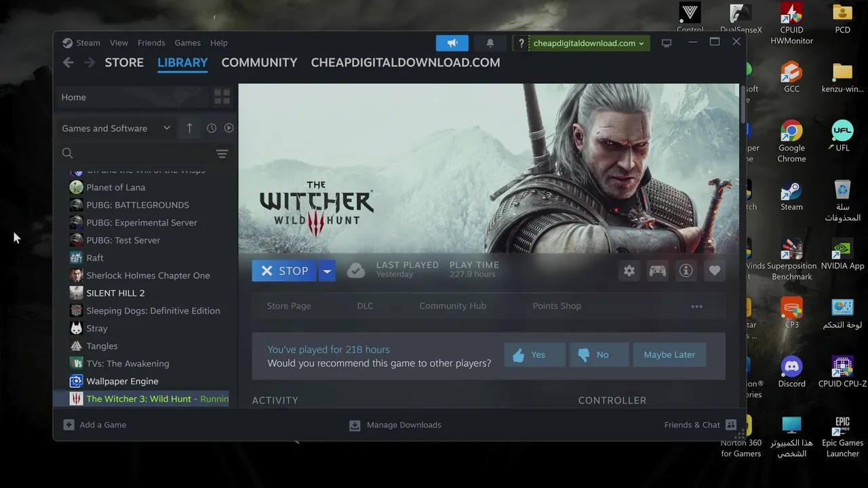The image size is (868, 488).
Task: Stop the running Witcher 3 game
Action: pos(284,271)
